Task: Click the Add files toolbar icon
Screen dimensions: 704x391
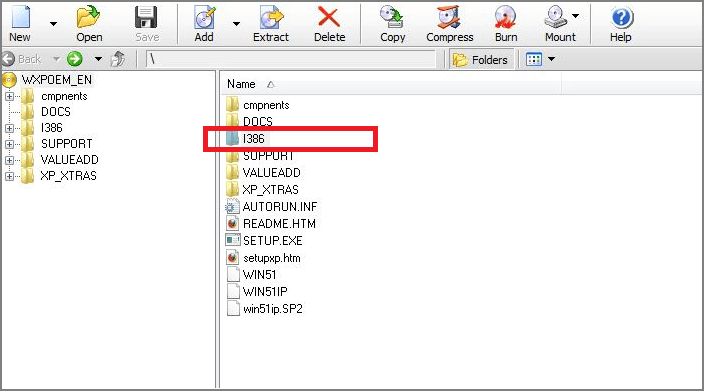Action: pyautogui.click(x=205, y=17)
